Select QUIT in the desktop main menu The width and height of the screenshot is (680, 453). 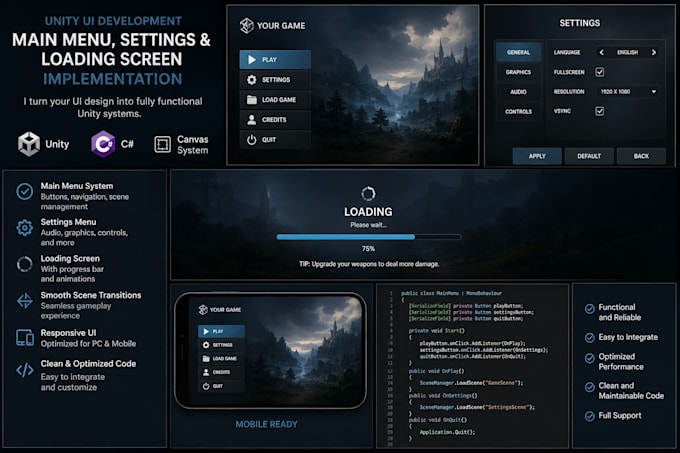275,140
